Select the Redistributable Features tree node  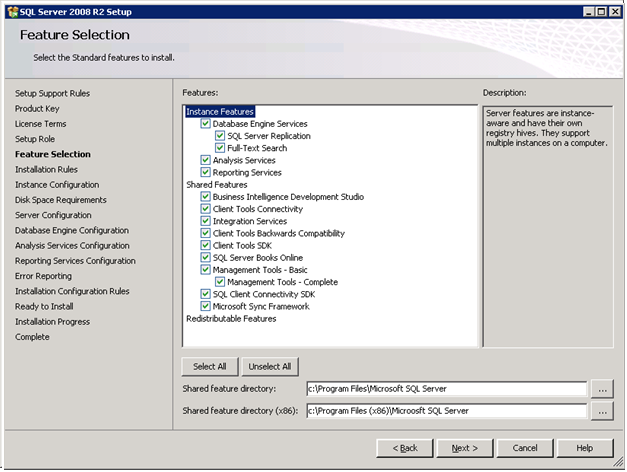231,319
